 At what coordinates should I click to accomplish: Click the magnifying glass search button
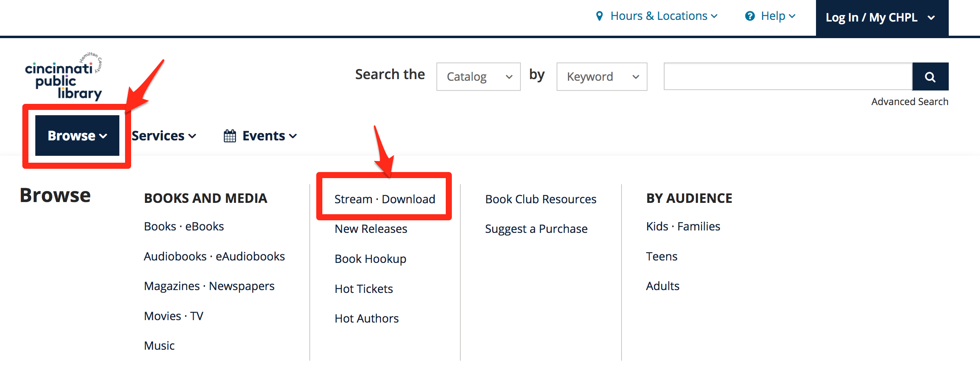[930, 77]
